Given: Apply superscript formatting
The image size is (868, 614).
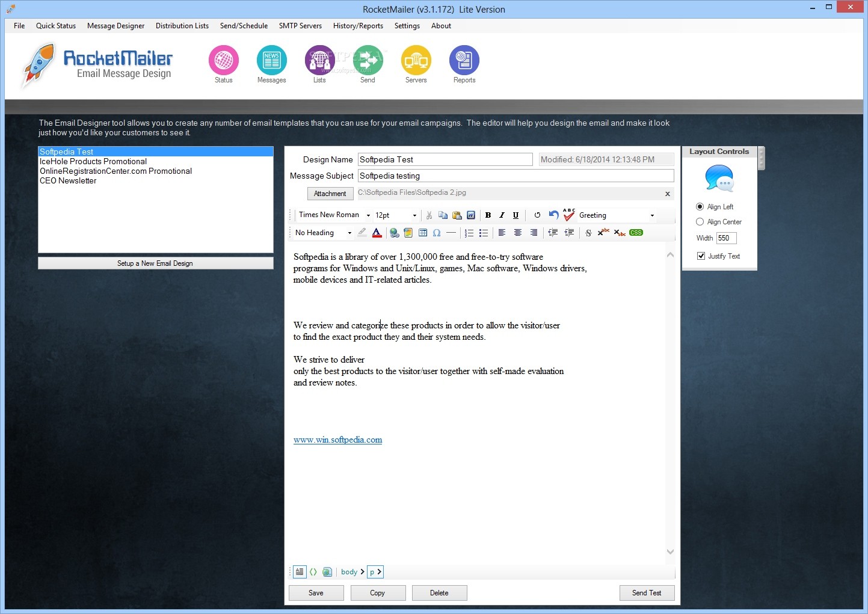Looking at the screenshot, I should point(603,232).
